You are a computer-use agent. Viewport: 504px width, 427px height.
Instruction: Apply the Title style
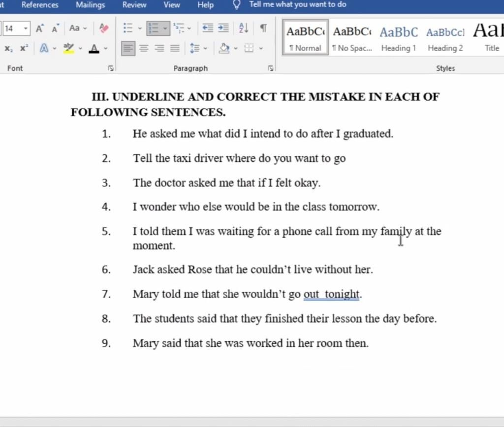(x=489, y=37)
